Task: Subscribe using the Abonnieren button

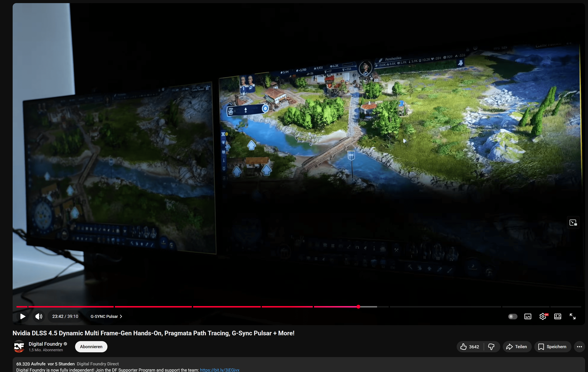Action: pyautogui.click(x=91, y=347)
